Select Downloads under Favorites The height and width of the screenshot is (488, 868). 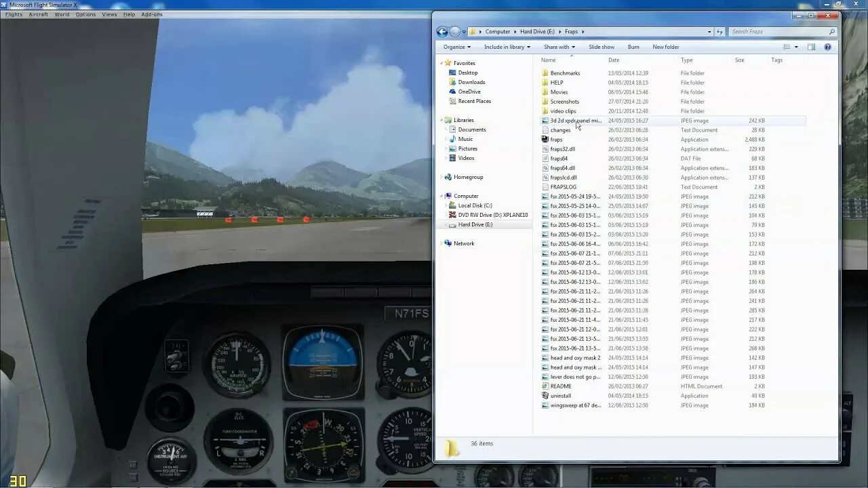pos(471,82)
